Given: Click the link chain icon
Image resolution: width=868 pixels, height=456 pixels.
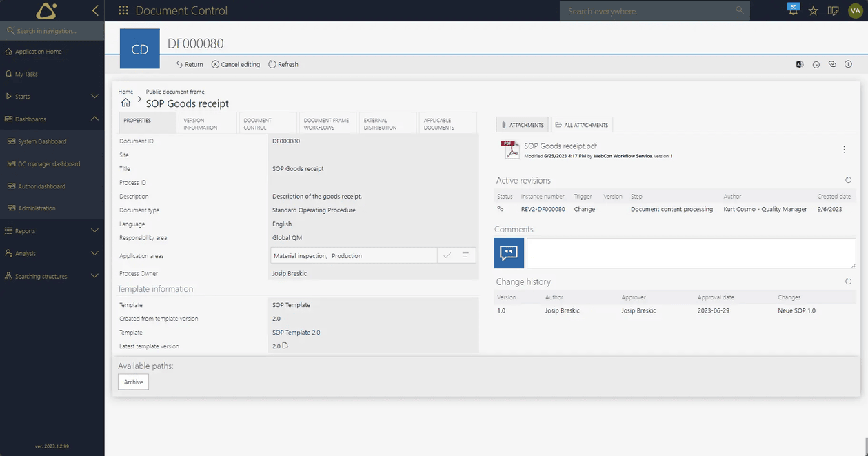Looking at the screenshot, I should (832, 64).
